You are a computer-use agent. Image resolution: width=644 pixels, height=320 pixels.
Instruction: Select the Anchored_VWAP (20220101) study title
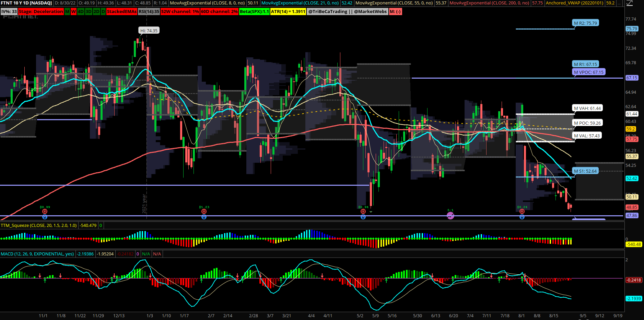click(x=574, y=3)
